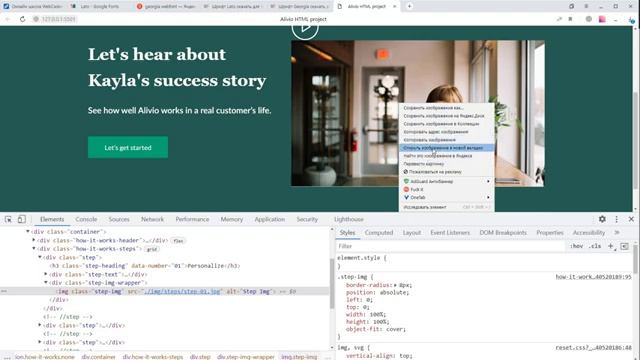Close the DevTools panel
This screenshot has width=640, height=360.
click(631, 219)
